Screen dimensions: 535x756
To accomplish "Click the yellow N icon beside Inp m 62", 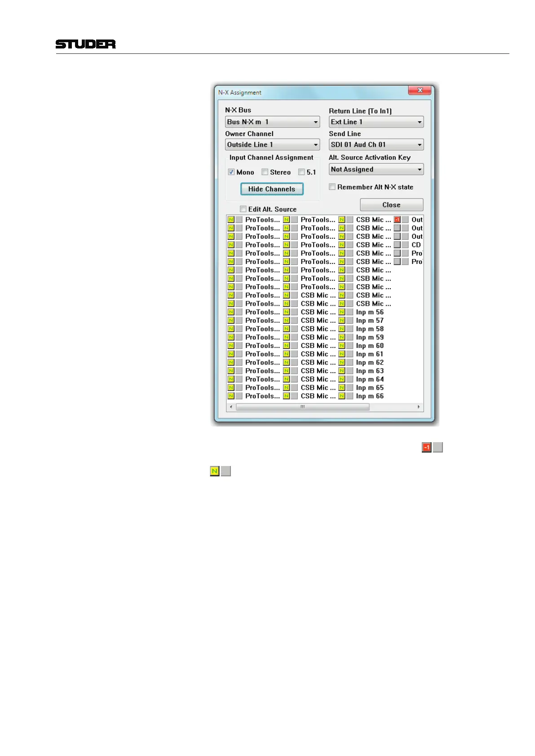I will pos(342,362).
